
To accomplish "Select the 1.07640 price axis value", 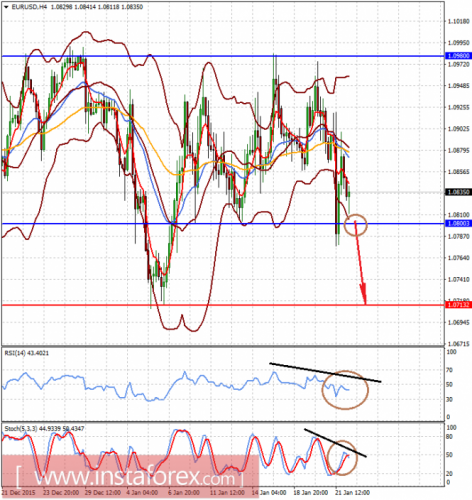I will [459, 258].
